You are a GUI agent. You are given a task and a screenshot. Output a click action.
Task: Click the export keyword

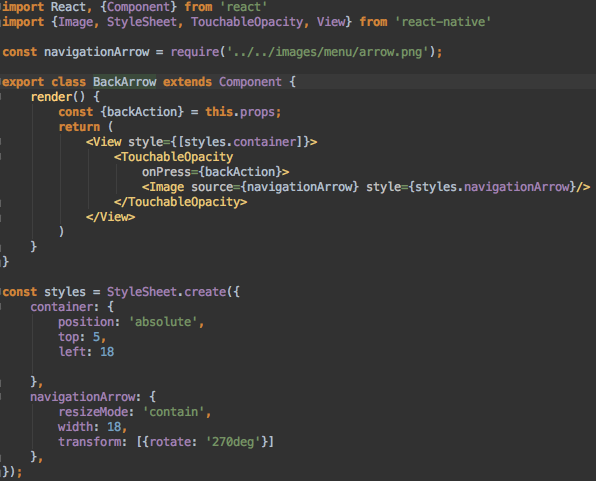pos(23,82)
